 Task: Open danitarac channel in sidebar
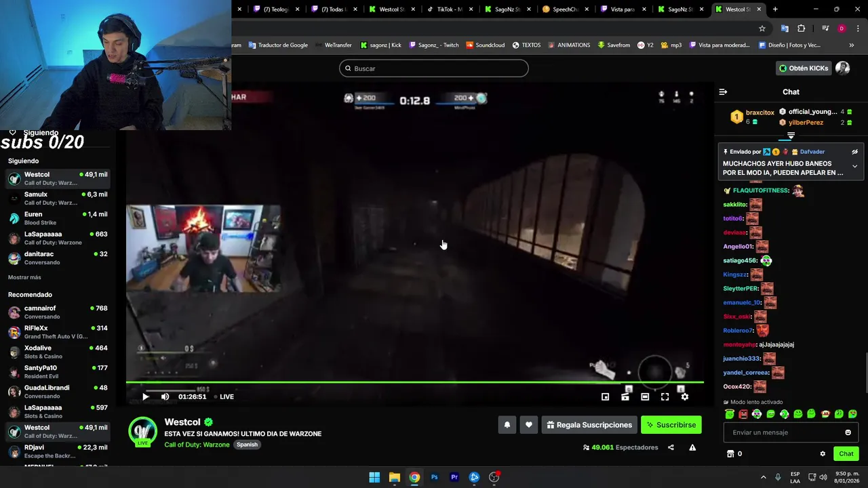(58, 258)
